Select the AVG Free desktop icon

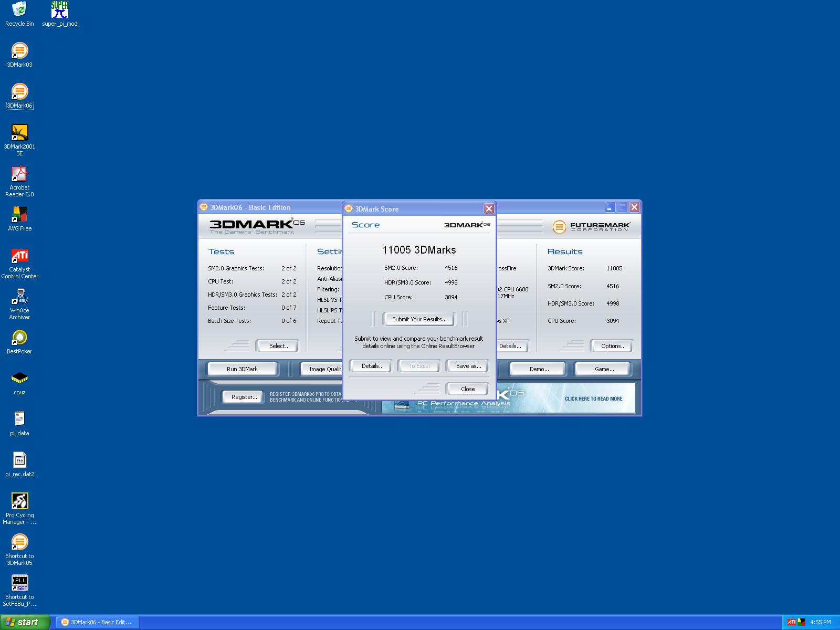click(19, 218)
